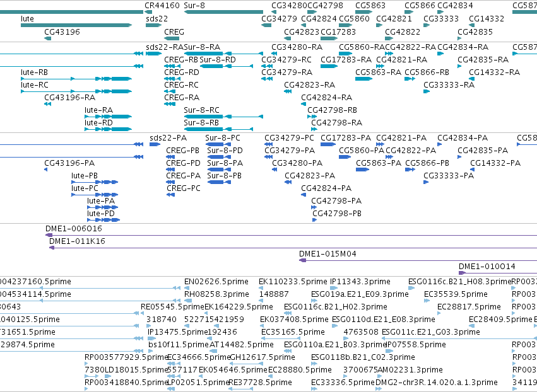Click the CG5863 gene label
The width and height of the screenshot is (537, 392).
pyautogui.click(x=370, y=6)
